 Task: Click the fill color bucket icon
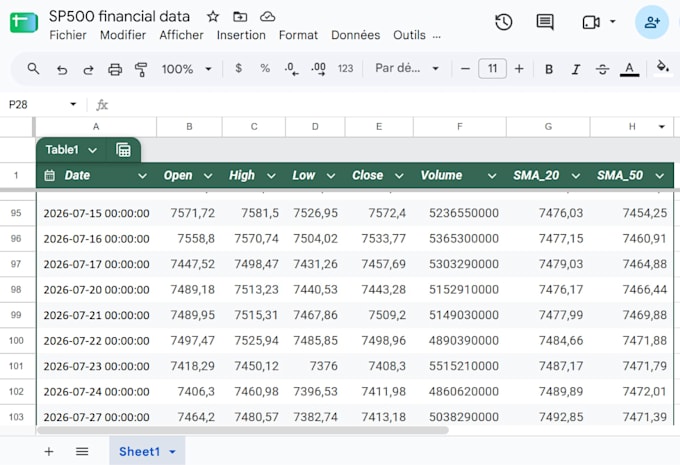[x=662, y=67]
